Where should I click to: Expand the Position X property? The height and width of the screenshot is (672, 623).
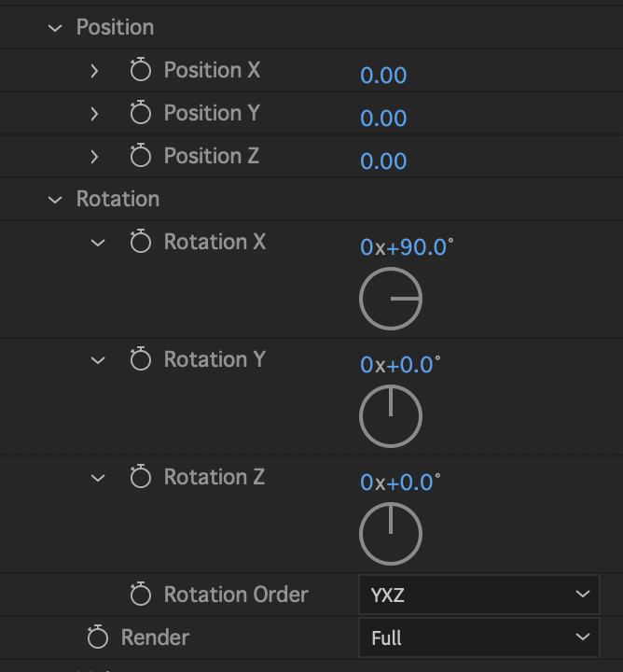(94, 71)
